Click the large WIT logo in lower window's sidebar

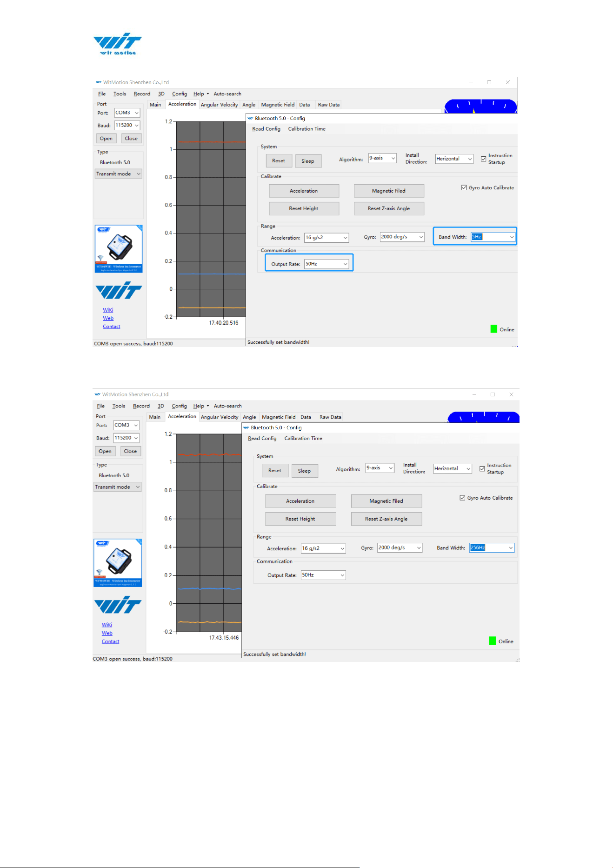click(x=118, y=605)
